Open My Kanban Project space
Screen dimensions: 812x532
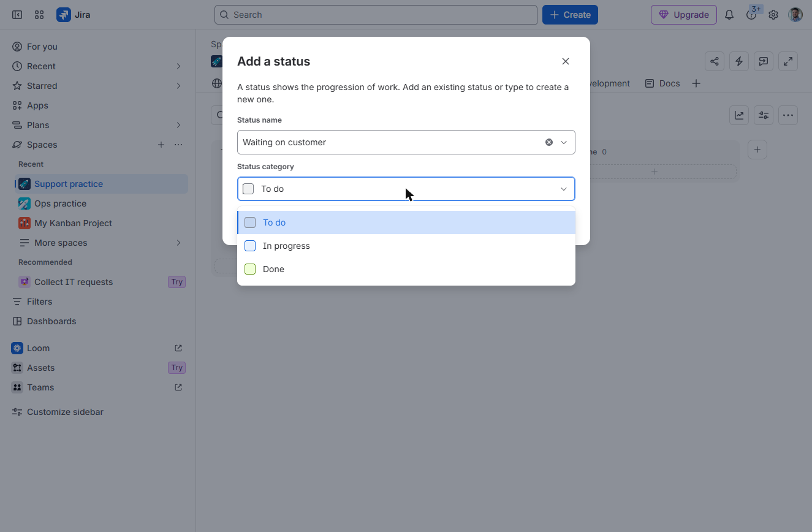(102, 223)
